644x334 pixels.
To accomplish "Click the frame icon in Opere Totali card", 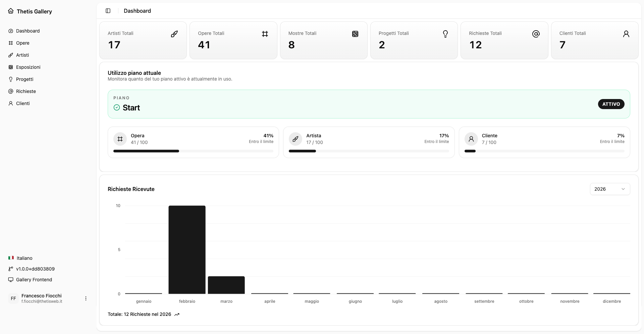I will coord(265,34).
